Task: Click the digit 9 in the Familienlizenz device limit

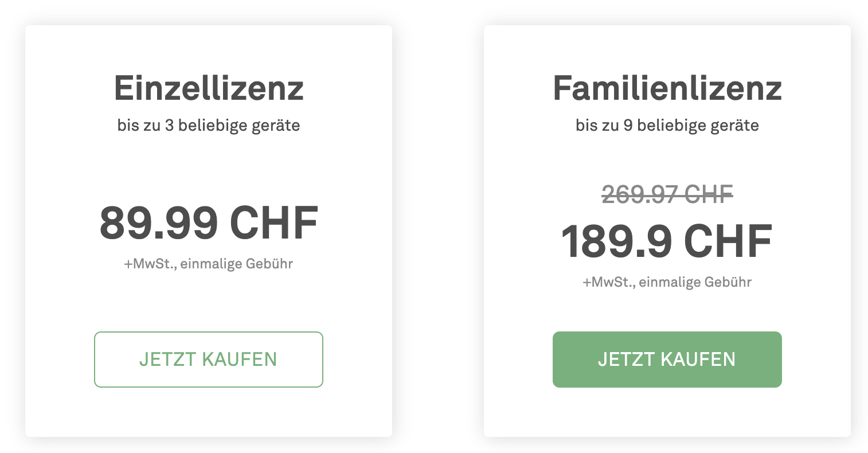Action: point(628,125)
